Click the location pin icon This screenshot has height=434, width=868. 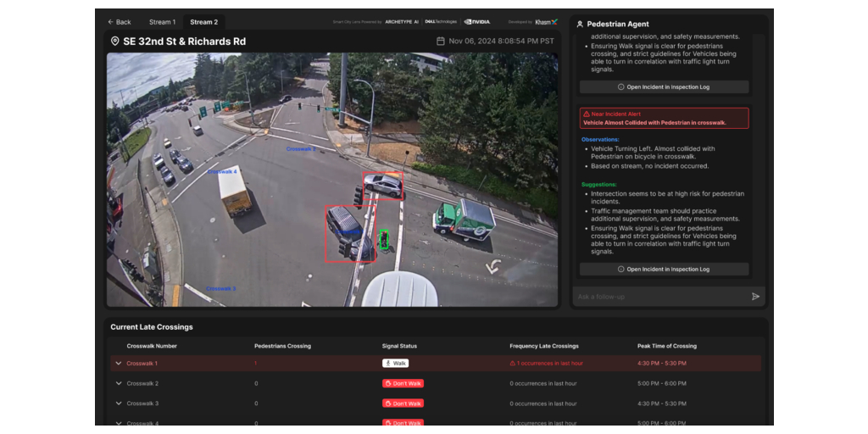point(114,42)
